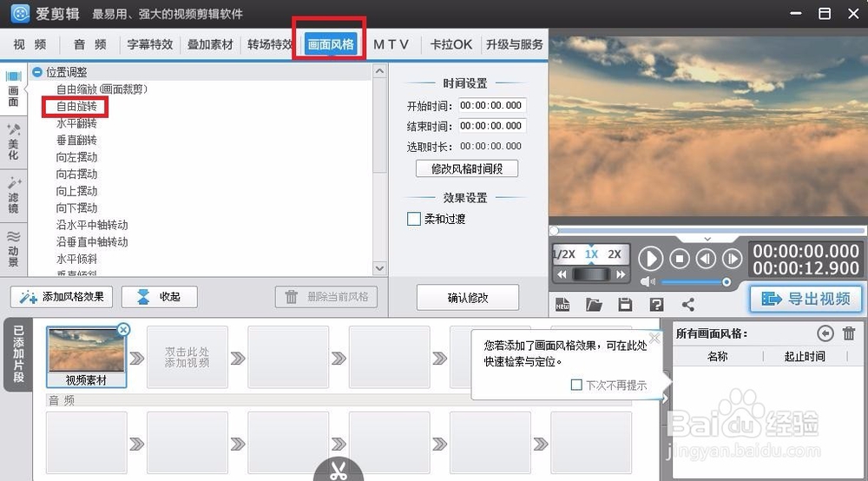Click the style list scroll-up arrow
This screenshot has height=481, width=868.
379,71
